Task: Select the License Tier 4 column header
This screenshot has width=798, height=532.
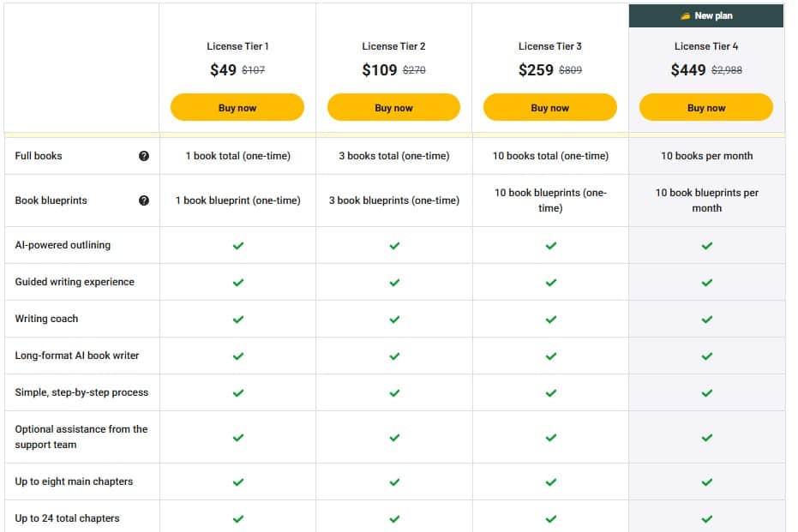Action: tap(706, 46)
